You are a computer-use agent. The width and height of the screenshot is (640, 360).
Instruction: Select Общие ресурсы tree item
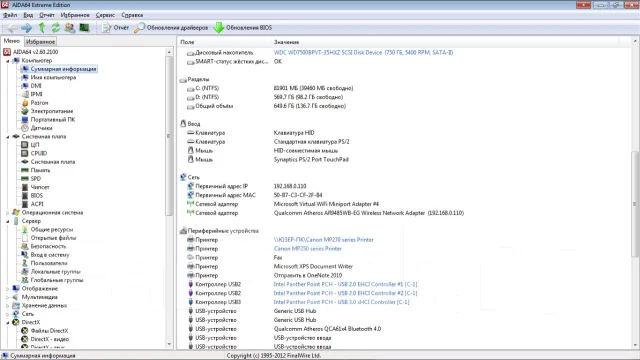click(x=51, y=229)
